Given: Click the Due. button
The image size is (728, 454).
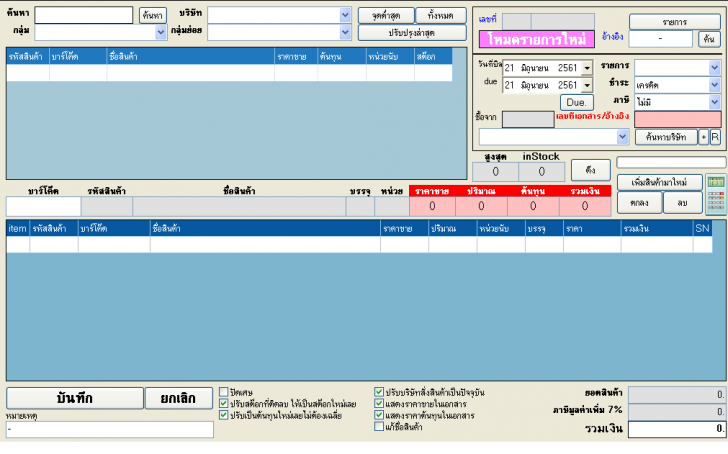Looking at the screenshot, I should click(577, 102).
